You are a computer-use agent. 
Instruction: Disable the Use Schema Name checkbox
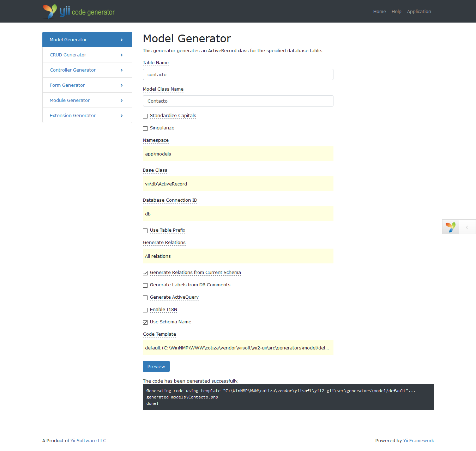pos(145,322)
